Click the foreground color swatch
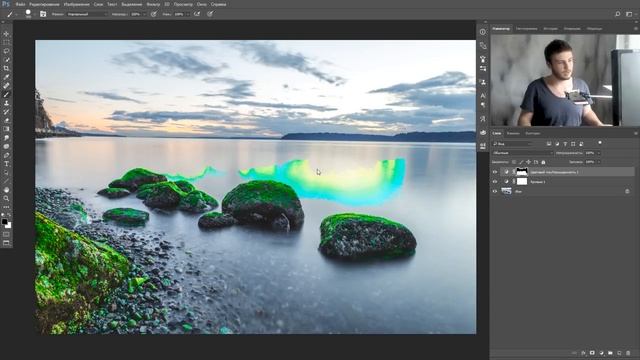Screen dimensions: 640x360 pos(4,222)
